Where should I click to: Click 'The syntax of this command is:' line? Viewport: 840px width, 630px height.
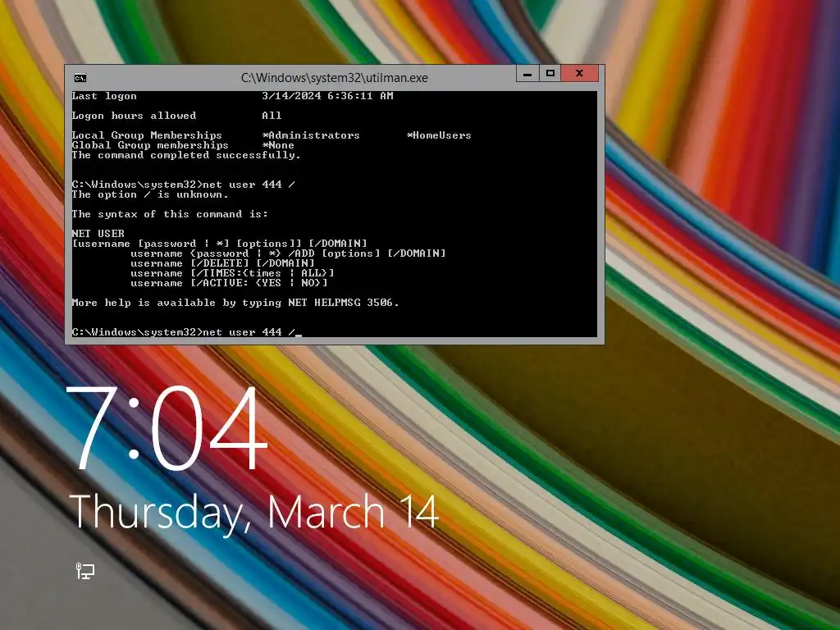(170, 214)
